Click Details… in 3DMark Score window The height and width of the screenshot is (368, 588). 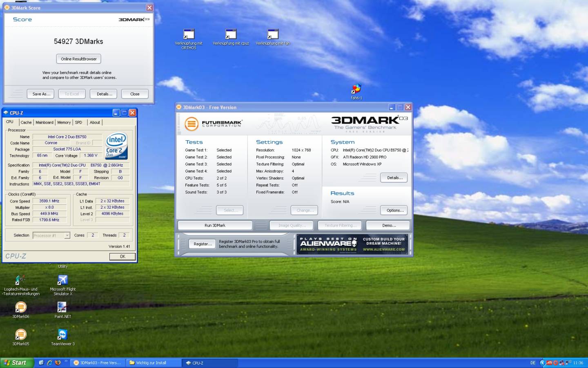coord(104,94)
